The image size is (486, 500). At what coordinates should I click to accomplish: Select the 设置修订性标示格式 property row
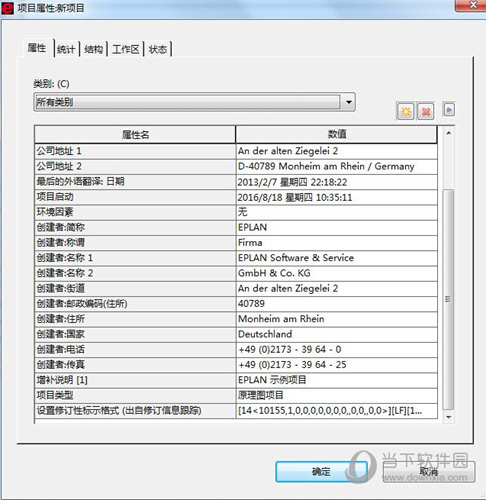[236, 411]
